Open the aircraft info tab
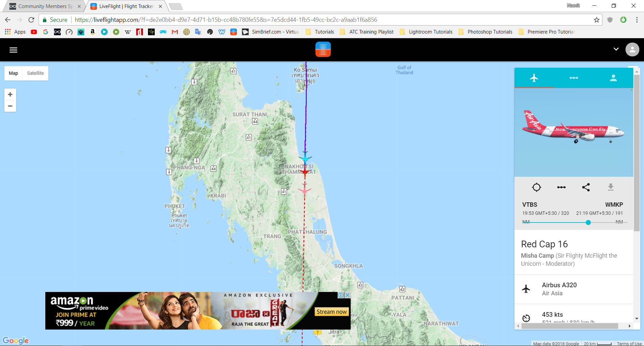The width and height of the screenshot is (644, 346). coord(534,78)
